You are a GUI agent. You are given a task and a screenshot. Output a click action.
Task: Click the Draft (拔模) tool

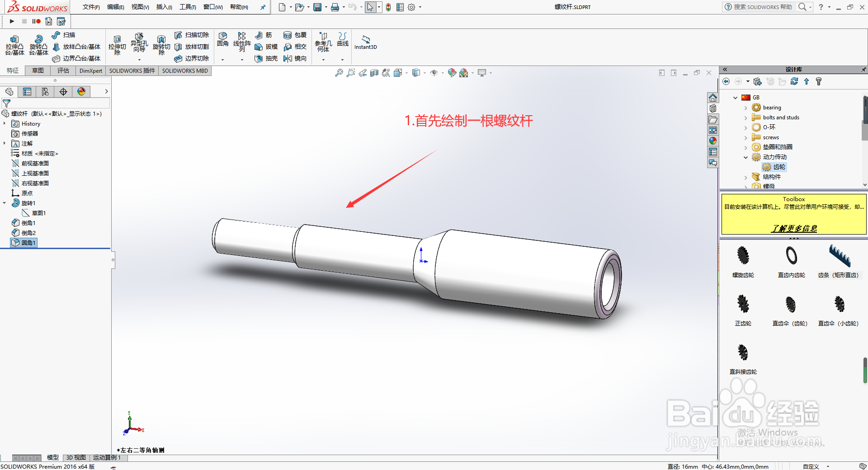pyautogui.click(x=266, y=47)
